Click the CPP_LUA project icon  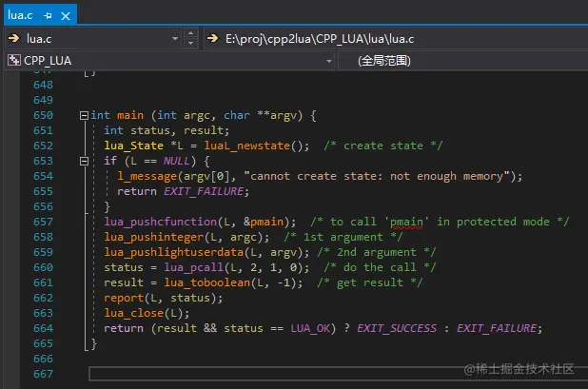point(14,60)
